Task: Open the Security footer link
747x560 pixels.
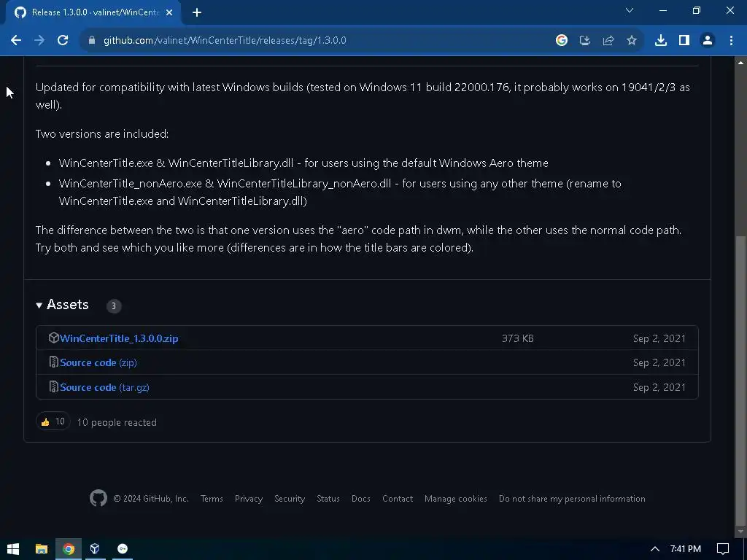Action: pos(290,499)
